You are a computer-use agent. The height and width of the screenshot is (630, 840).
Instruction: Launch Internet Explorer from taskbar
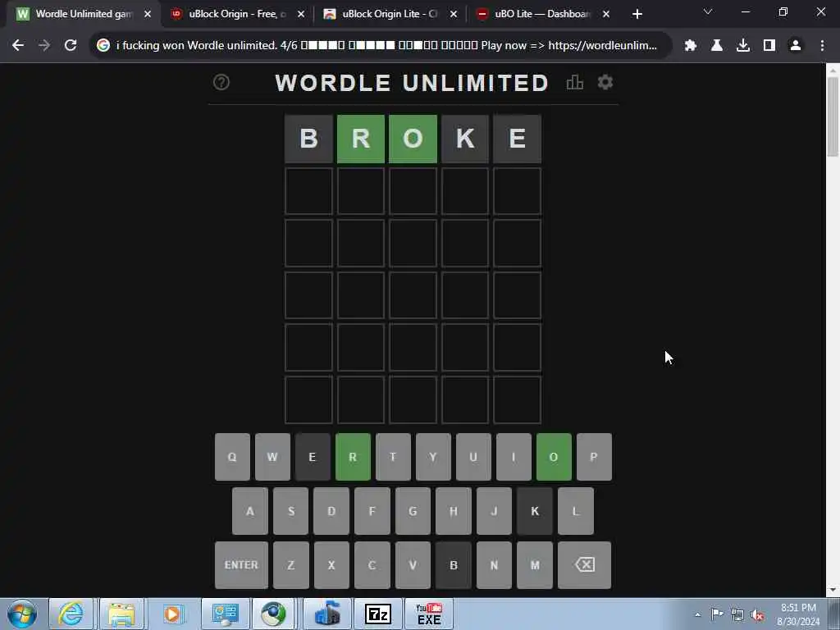[x=71, y=614]
